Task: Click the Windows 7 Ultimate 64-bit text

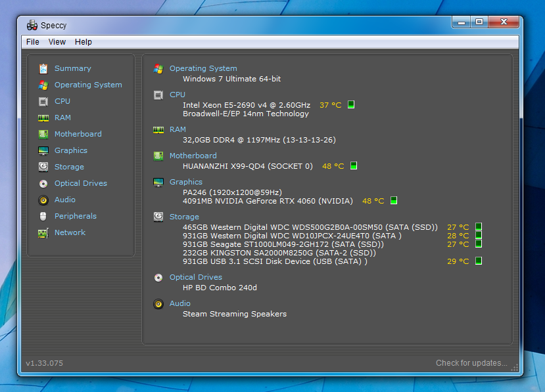Action: click(232, 79)
